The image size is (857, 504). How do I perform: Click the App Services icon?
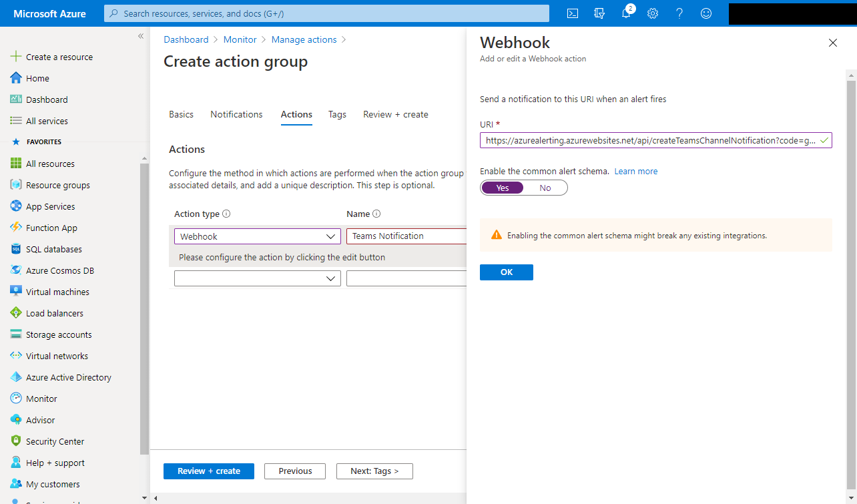point(16,206)
